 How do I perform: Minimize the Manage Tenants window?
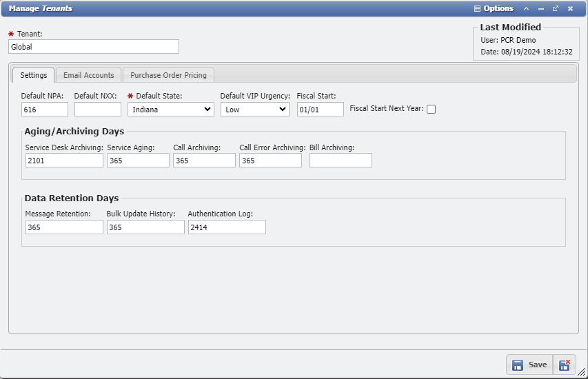tap(540, 9)
